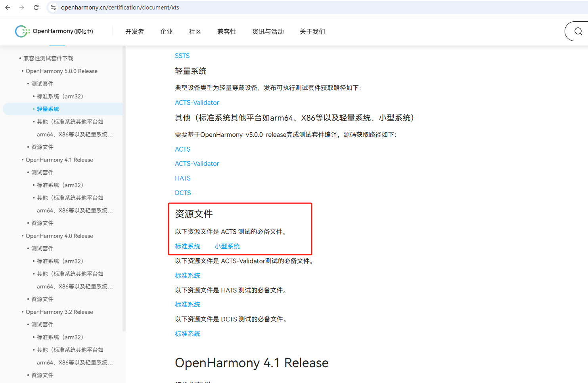Select 测试套件 under OpenHarmony 3.2 Release
This screenshot has width=588, height=383.
point(42,324)
